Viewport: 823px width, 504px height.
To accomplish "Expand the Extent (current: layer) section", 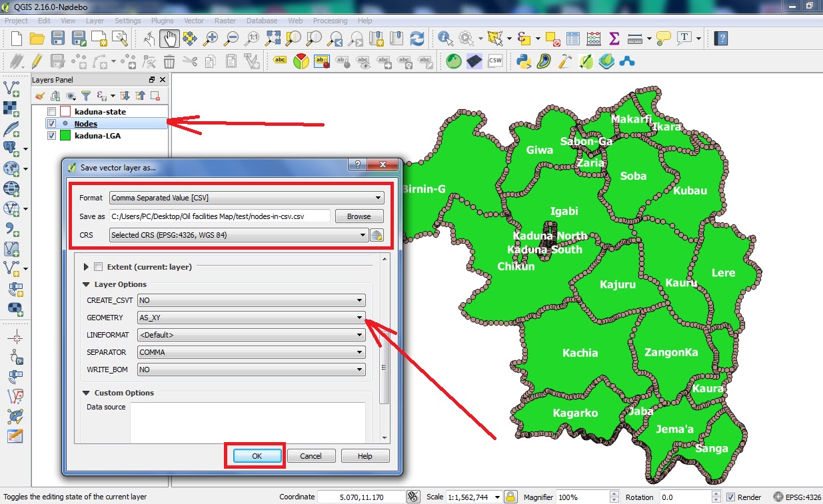I will point(85,265).
